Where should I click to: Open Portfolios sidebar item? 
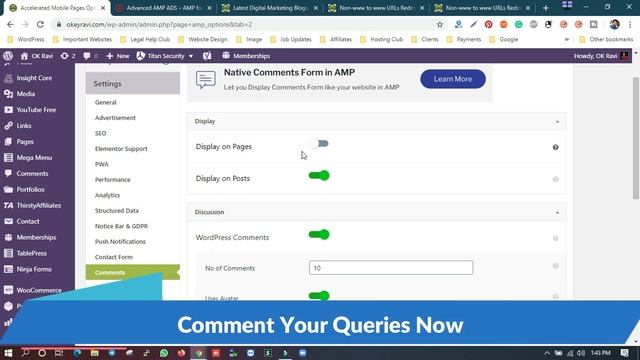[x=30, y=189]
